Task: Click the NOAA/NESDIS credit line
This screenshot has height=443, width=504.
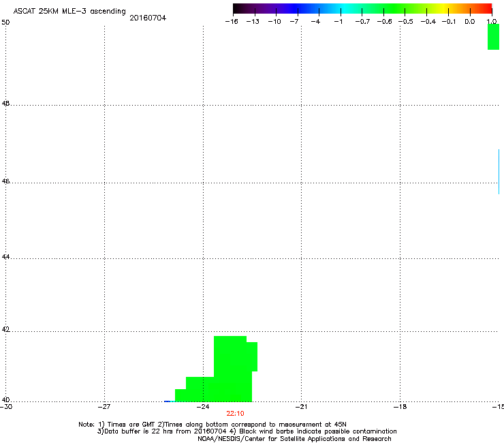Action: 294,439
